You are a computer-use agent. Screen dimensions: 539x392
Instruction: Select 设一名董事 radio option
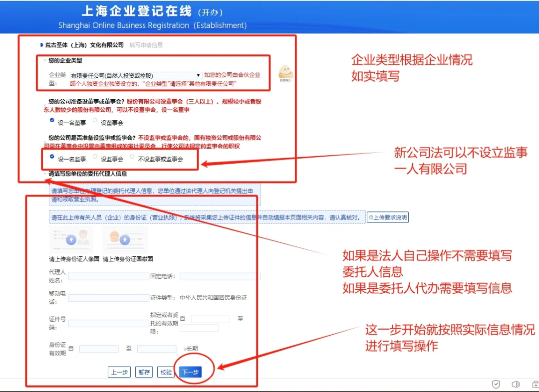(52, 120)
